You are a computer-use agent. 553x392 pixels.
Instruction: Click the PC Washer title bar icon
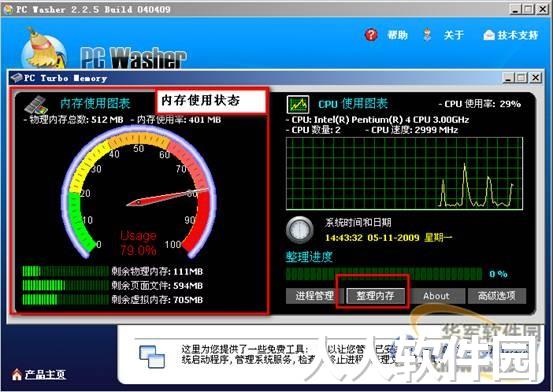[8, 9]
